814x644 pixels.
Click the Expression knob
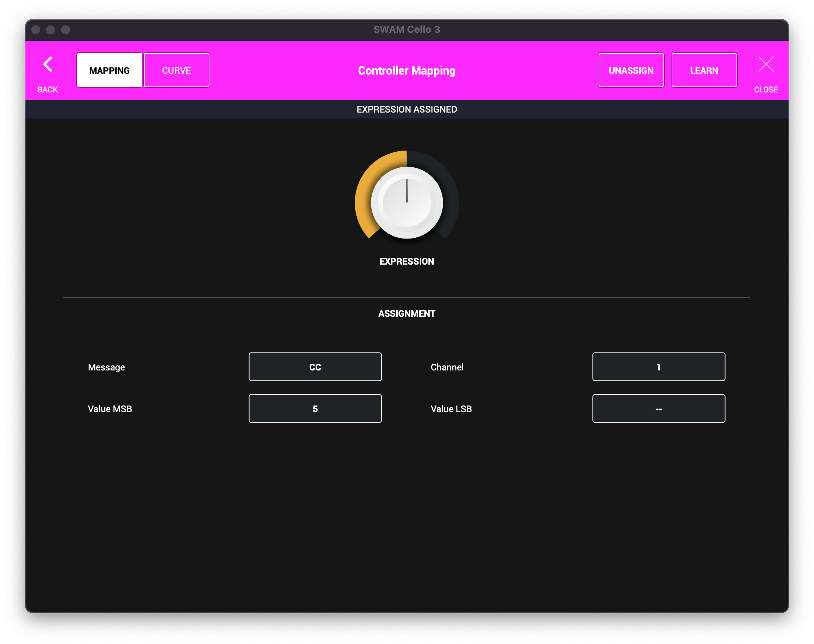(x=406, y=202)
